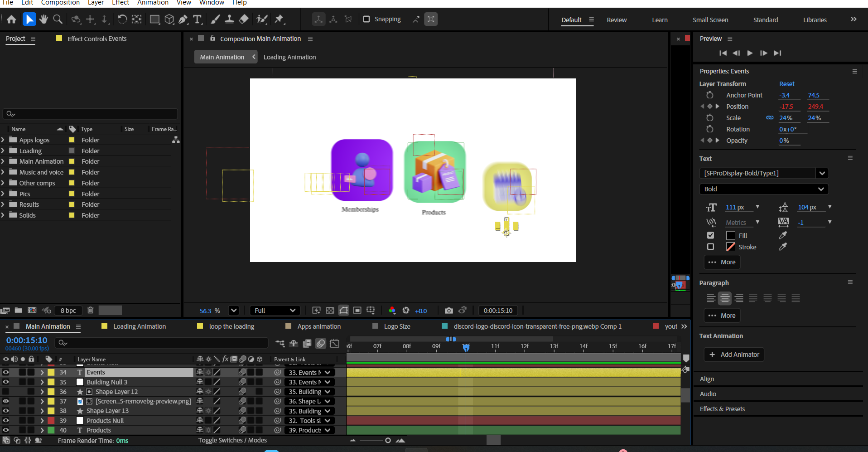Open the Animation menu

click(x=153, y=3)
